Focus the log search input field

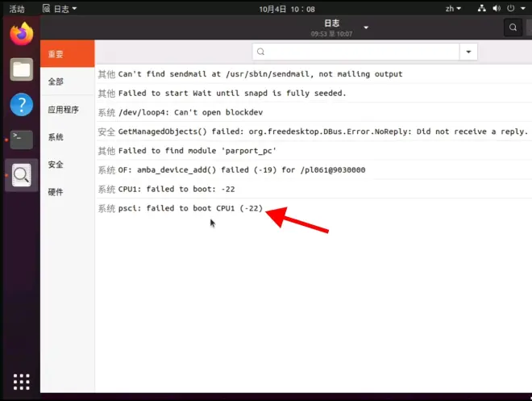coord(356,52)
